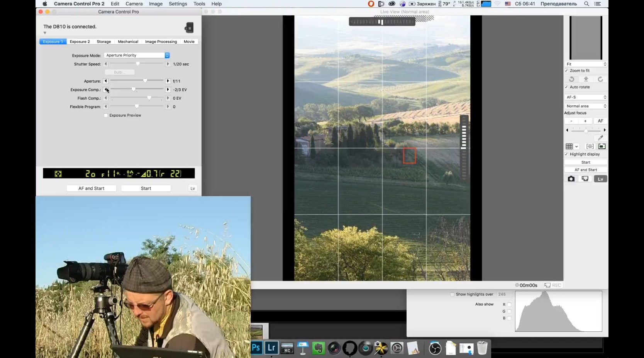The height and width of the screenshot is (358, 644).
Task: Open the Tools menu
Action: tap(199, 4)
